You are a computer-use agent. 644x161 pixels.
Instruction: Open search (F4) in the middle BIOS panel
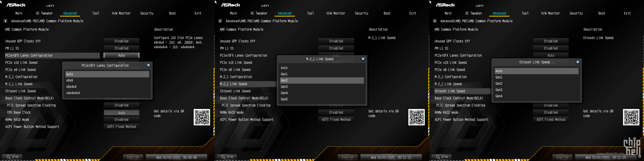(227, 157)
